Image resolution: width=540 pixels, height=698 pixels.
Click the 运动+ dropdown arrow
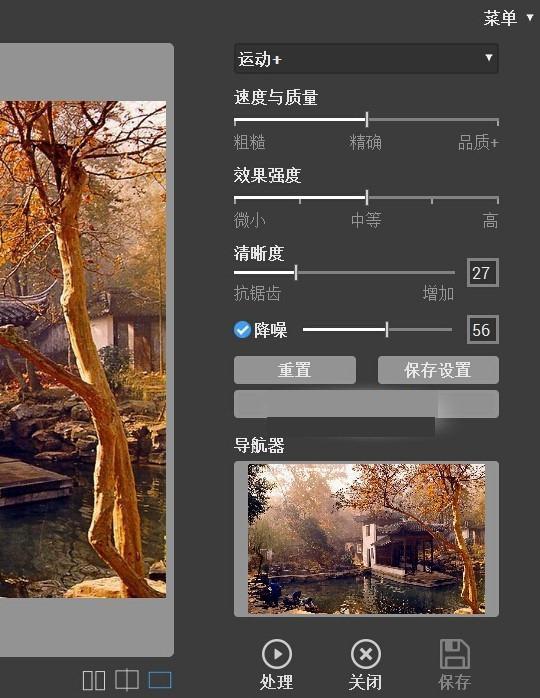pyautogui.click(x=488, y=57)
